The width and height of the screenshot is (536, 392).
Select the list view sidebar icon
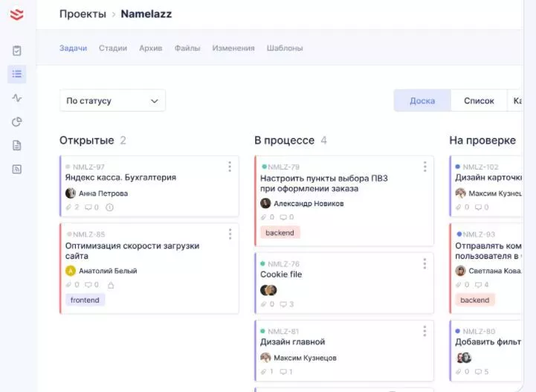tap(17, 74)
